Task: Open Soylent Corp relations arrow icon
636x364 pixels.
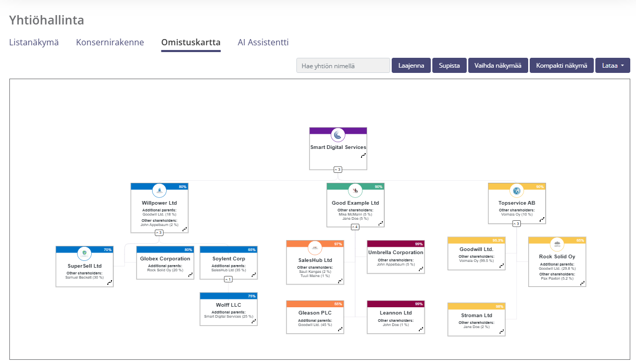Action: click(x=254, y=275)
